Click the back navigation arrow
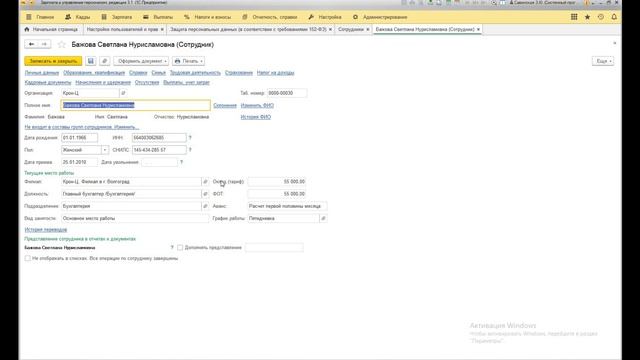This screenshot has width=640, height=360. click(x=31, y=44)
